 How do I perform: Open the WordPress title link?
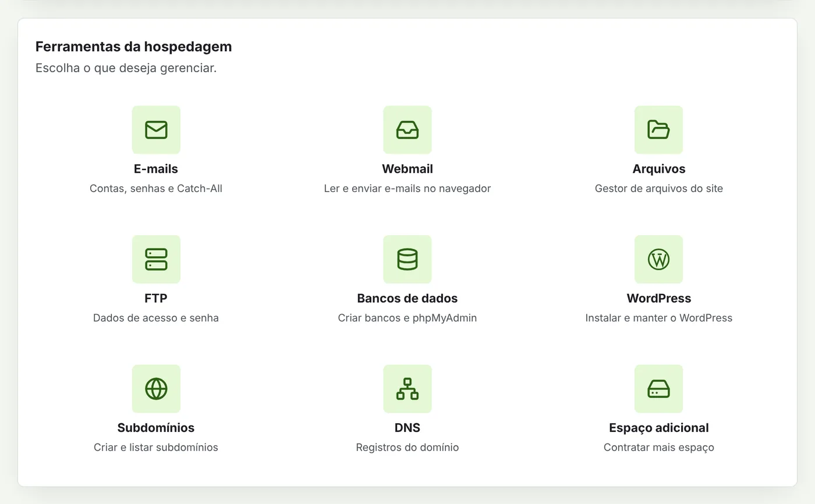tap(659, 298)
